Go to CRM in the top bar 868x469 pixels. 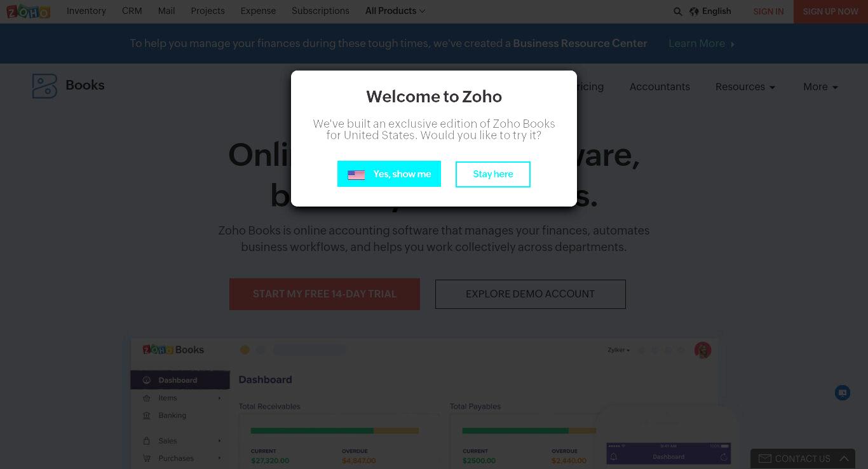click(x=132, y=11)
